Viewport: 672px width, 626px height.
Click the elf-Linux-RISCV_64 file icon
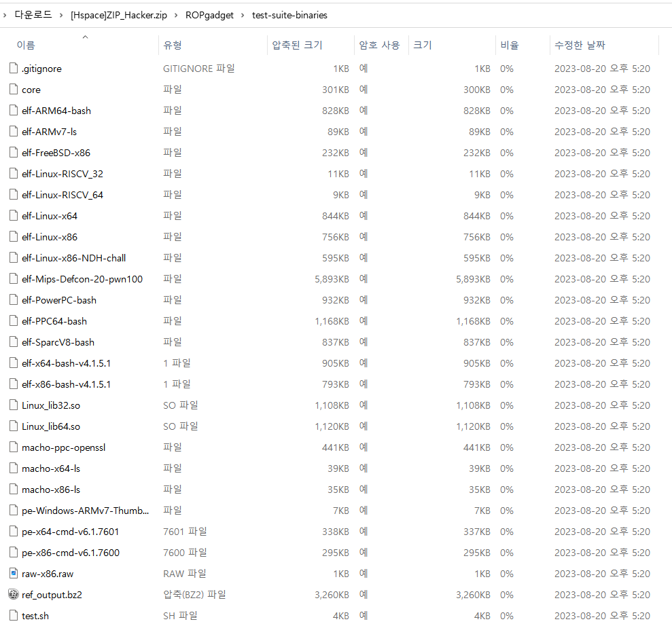coord(14,194)
